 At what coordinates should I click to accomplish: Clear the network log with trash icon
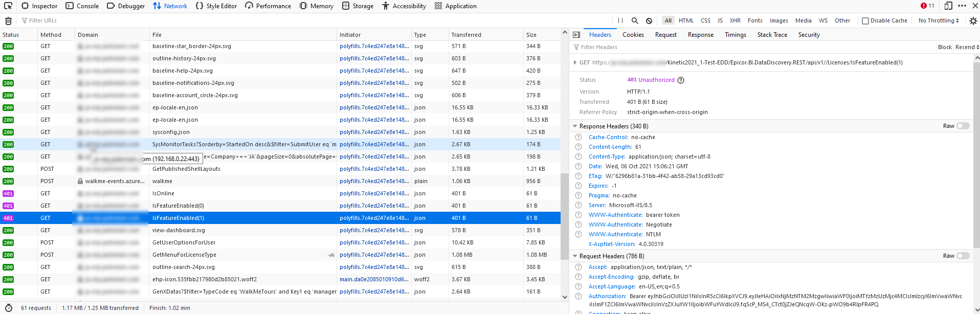pyautogui.click(x=8, y=21)
